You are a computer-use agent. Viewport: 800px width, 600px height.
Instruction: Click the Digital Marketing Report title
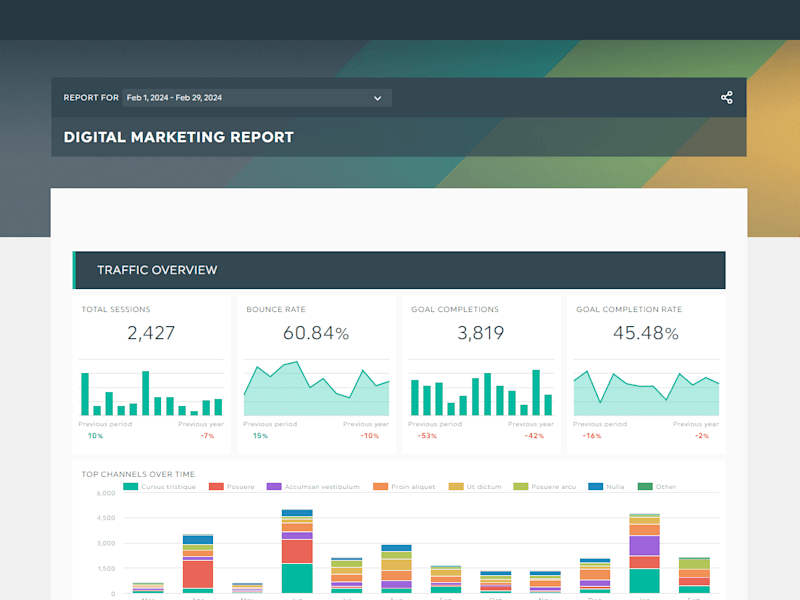[x=179, y=137]
